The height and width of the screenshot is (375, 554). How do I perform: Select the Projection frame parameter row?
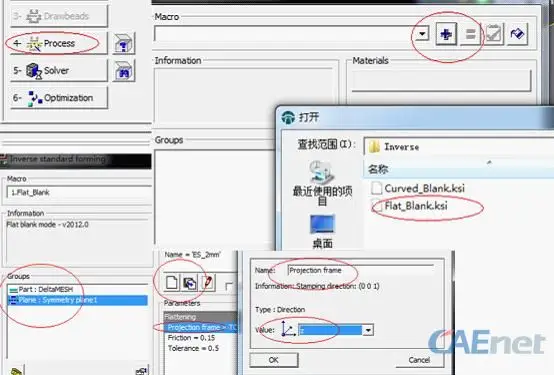point(200,327)
